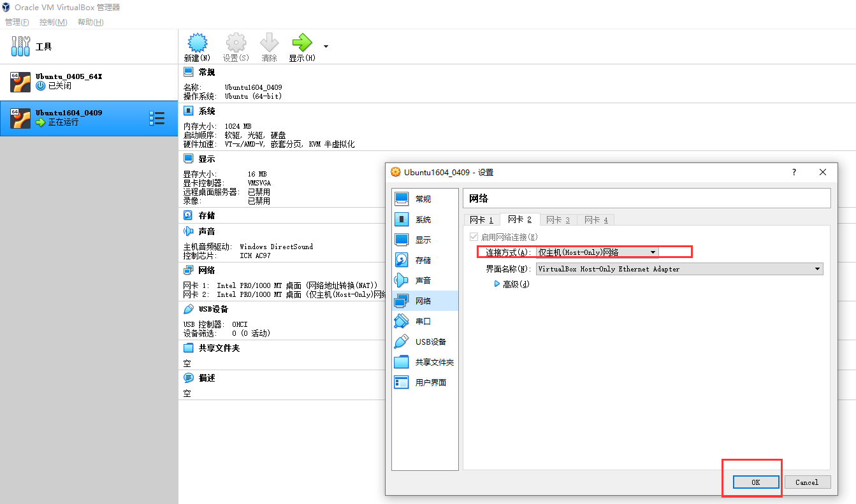This screenshot has width=856, height=504.
Task: Click the 声音 section header in details
Action: (207, 231)
